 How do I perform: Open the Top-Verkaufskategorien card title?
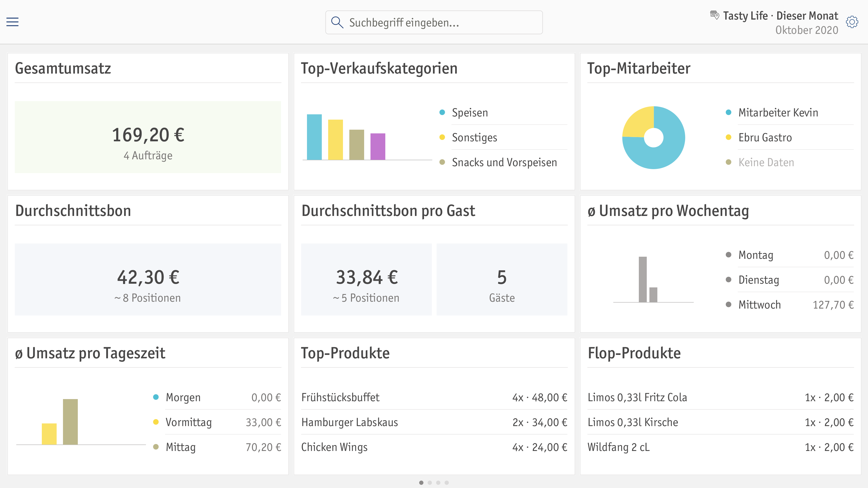[379, 69]
